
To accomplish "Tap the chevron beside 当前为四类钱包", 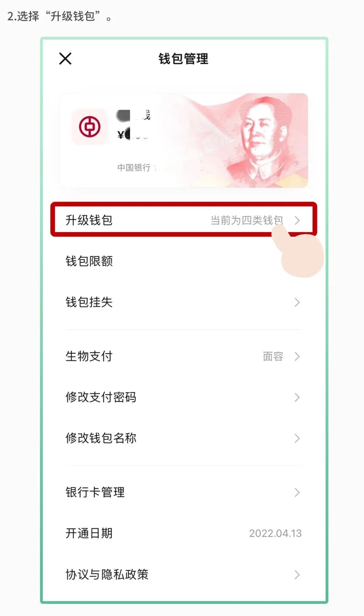I will tap(297, 221).
